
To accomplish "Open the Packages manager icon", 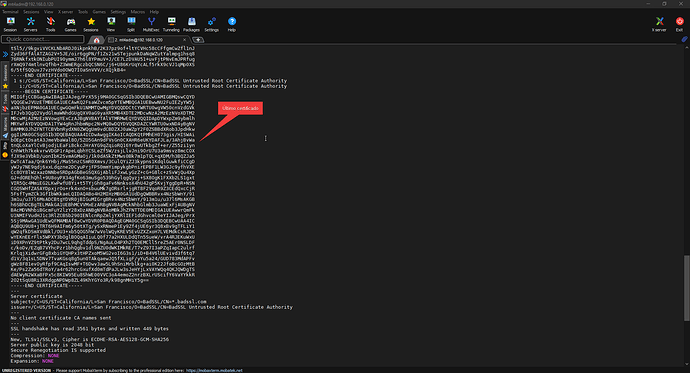I will (191, 24).
